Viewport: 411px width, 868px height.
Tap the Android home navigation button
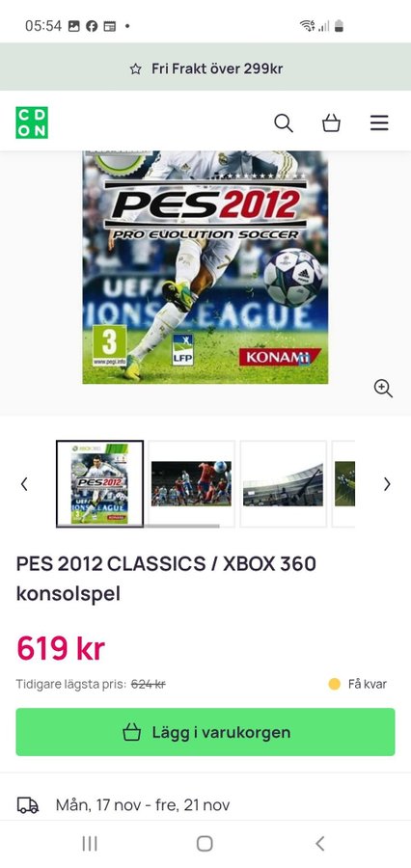point(205,843)
